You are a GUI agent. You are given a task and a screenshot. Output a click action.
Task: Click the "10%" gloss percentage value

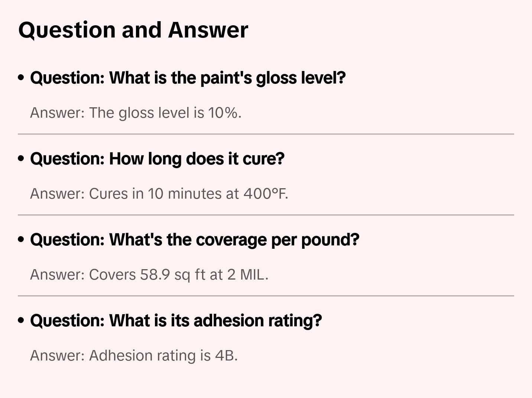224,113
